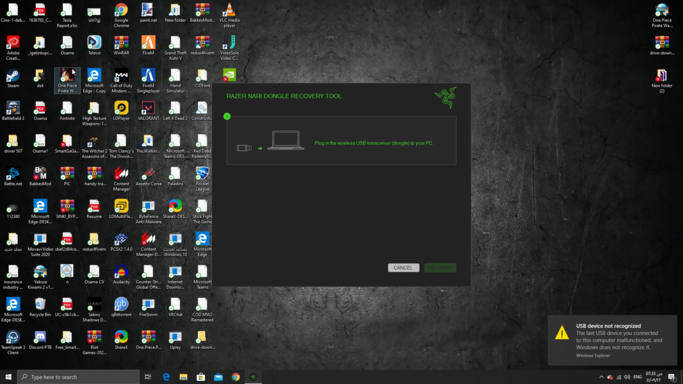683x384 pixels.
Task: Click the Razer Nari Dongle Recovery Tool title
Action: (284, 96)
